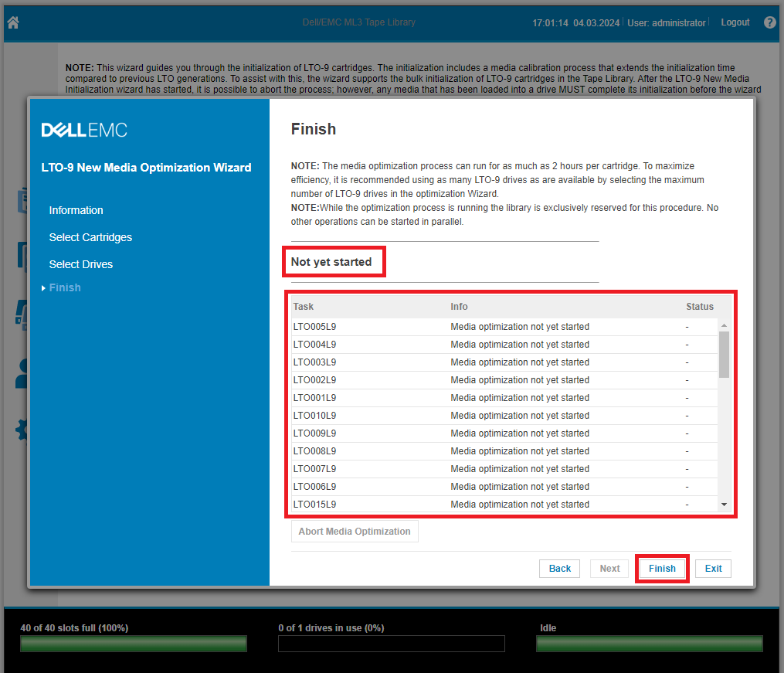
Task: Open the Select Cartridges wizard step
Action: pos(90,237)
